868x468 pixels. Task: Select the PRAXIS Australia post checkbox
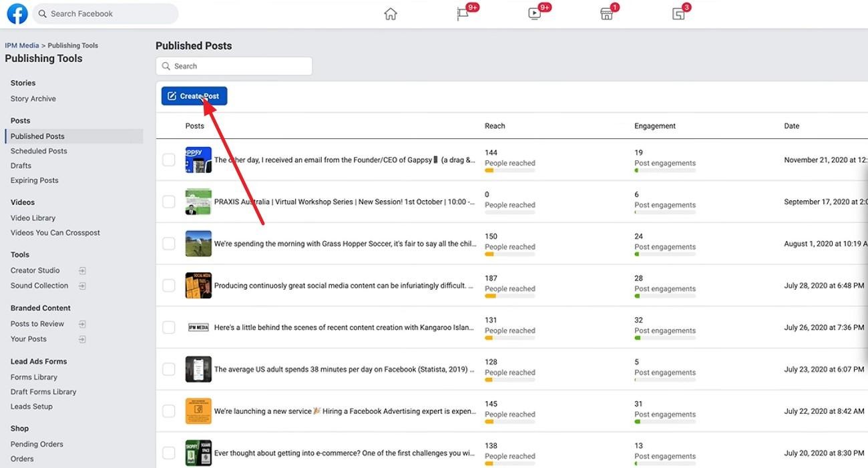(x=169, y=202)
